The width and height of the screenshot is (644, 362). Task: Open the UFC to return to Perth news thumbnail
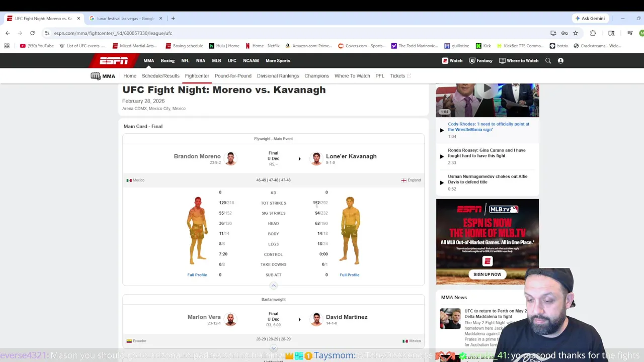pyautogui.click(x=450, y=318)
